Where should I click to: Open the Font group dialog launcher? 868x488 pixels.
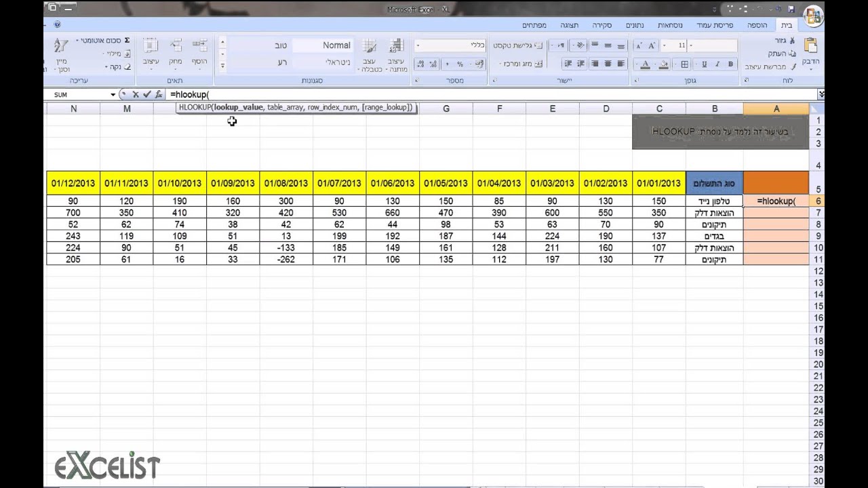click(x=637, y=80)
